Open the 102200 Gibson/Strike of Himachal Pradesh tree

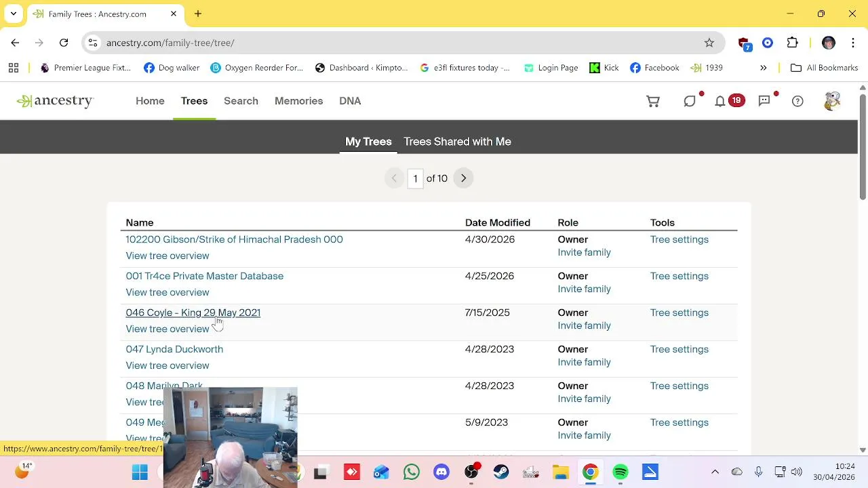234,239
